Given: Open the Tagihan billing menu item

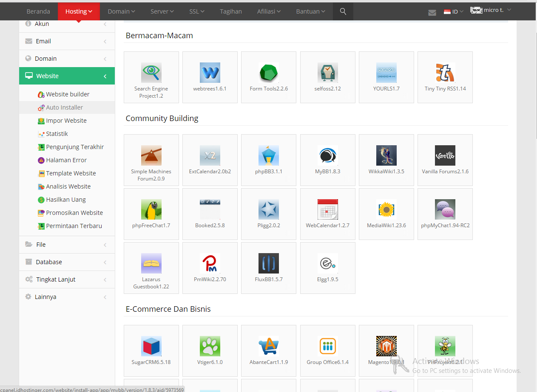Looking at the screenshot, I should point(231,11).
